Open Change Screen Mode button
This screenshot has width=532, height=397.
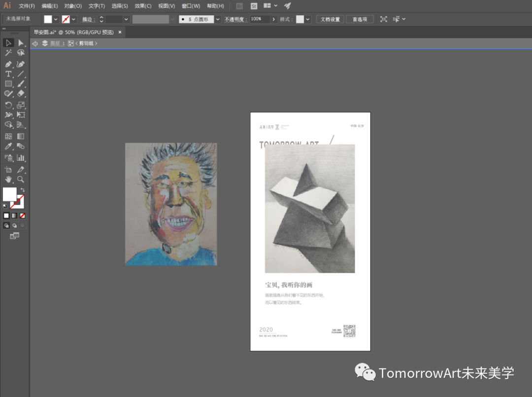(x=14, y=236)
